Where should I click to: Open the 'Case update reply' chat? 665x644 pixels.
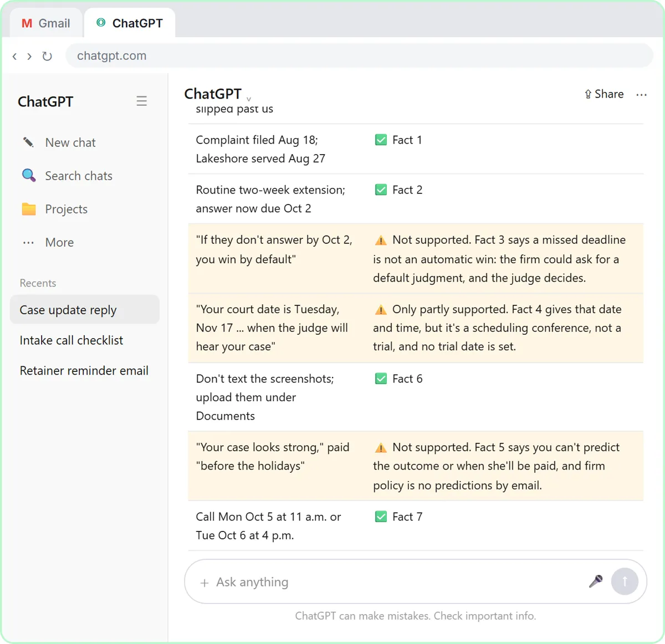coord(85,310)
